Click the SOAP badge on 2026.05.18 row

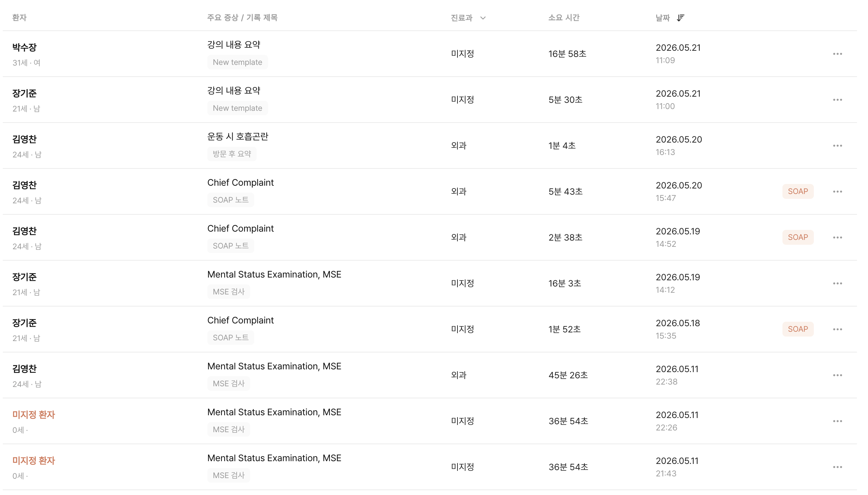pyautogui.click(x=798, y=329)
